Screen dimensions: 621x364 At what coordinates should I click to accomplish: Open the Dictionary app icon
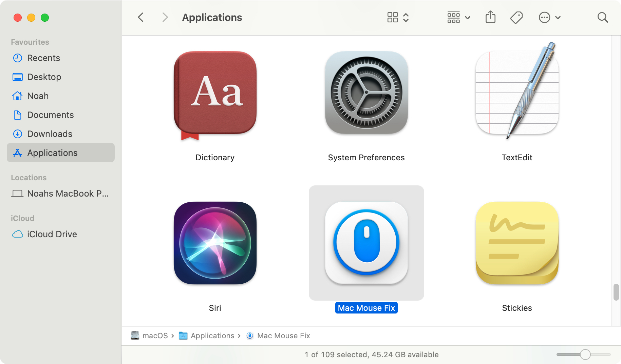click(x=215, y=95)
